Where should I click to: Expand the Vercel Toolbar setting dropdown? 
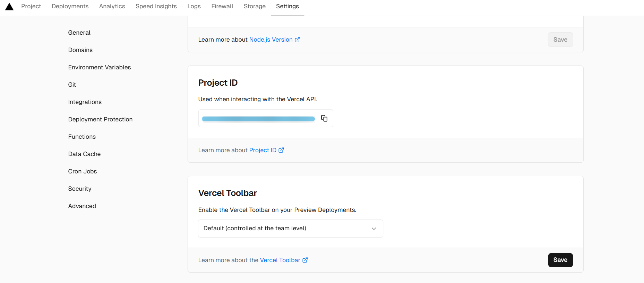(290, 229)
